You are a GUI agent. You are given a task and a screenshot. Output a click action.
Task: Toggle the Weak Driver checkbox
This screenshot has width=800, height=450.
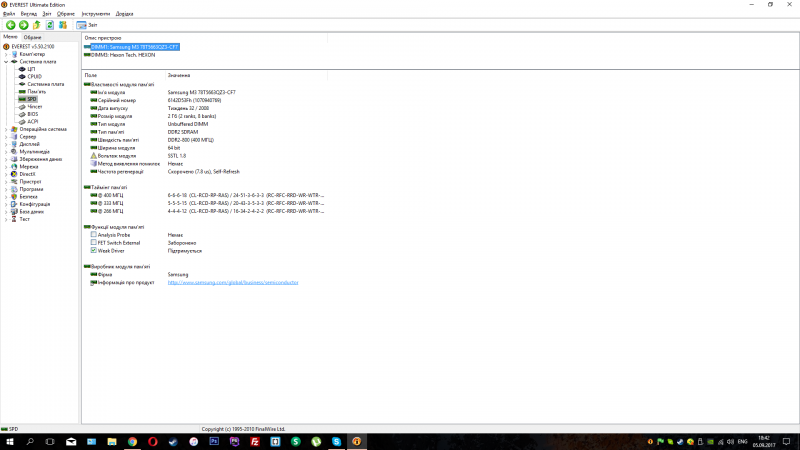[x=93, y=251]
